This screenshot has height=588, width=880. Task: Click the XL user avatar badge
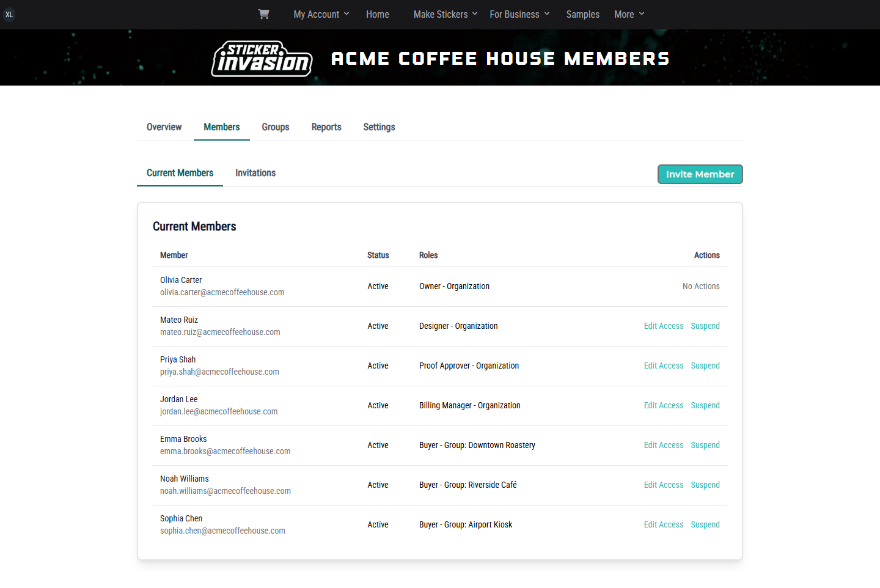point(9,15)
